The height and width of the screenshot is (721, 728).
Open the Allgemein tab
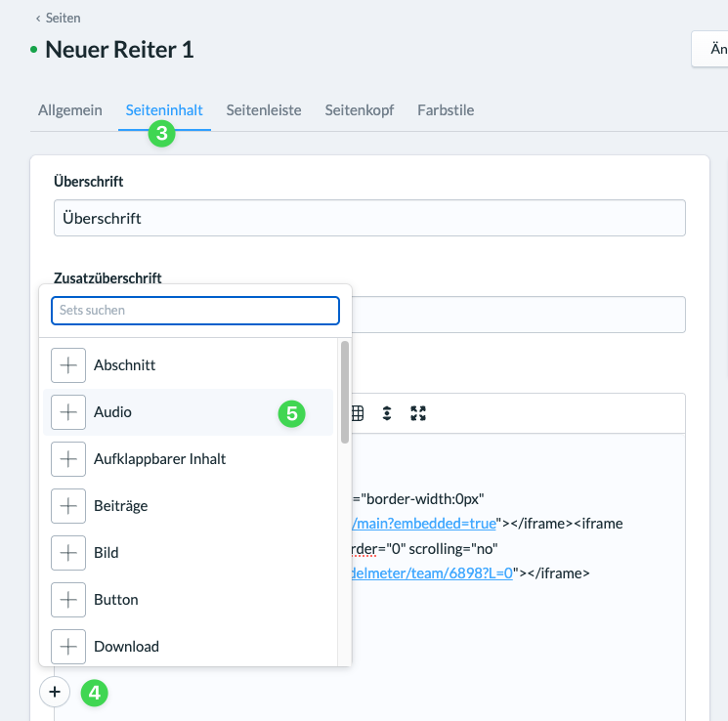[70, 110]
